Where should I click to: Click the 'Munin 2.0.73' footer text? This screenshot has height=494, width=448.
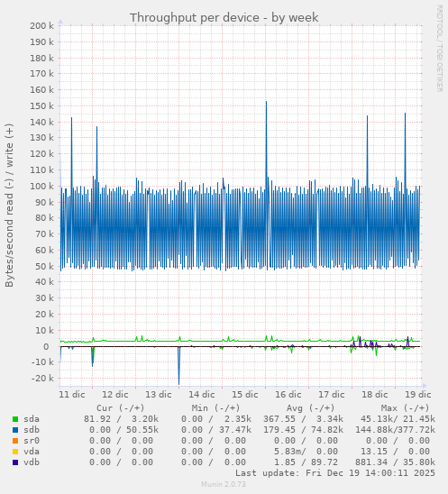[224, 484]
